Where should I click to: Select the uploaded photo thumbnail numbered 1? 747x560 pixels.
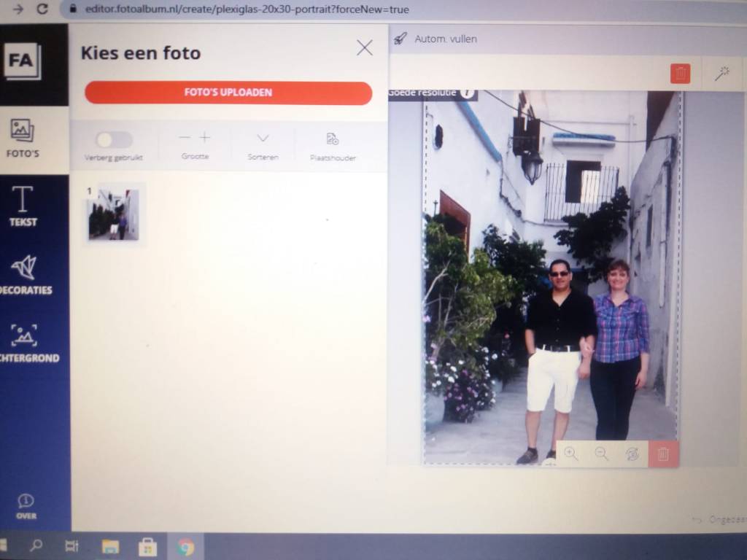(x=114, y=214)
